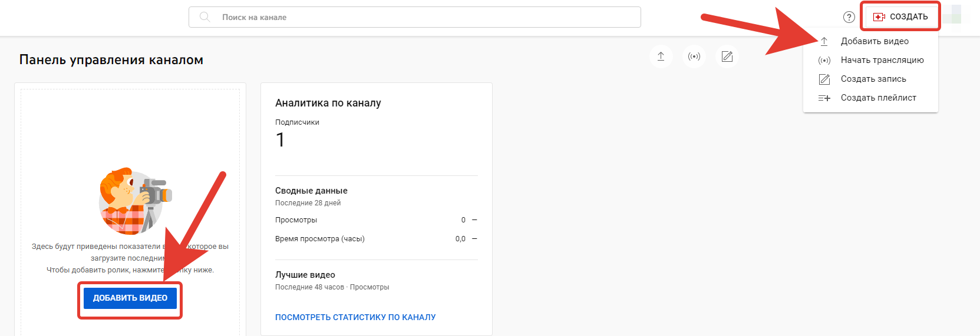Click the go live broadcast icon
This screenshot has width=980, height=336.
pos(694,56)
